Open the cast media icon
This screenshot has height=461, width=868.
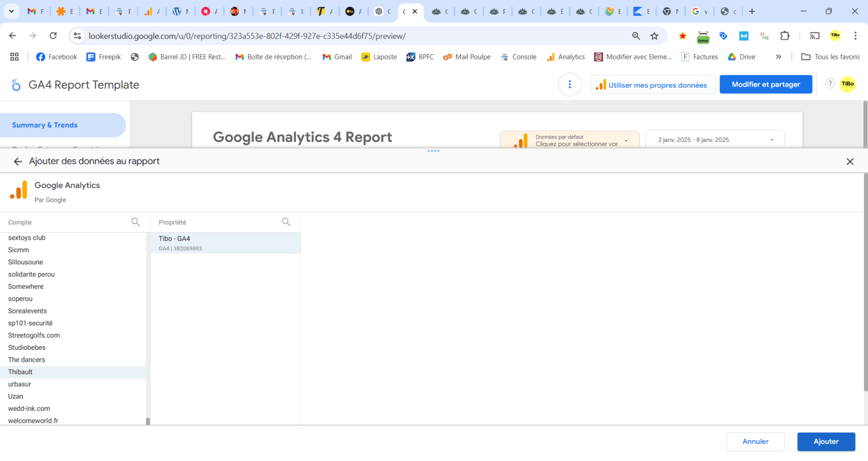815,36
